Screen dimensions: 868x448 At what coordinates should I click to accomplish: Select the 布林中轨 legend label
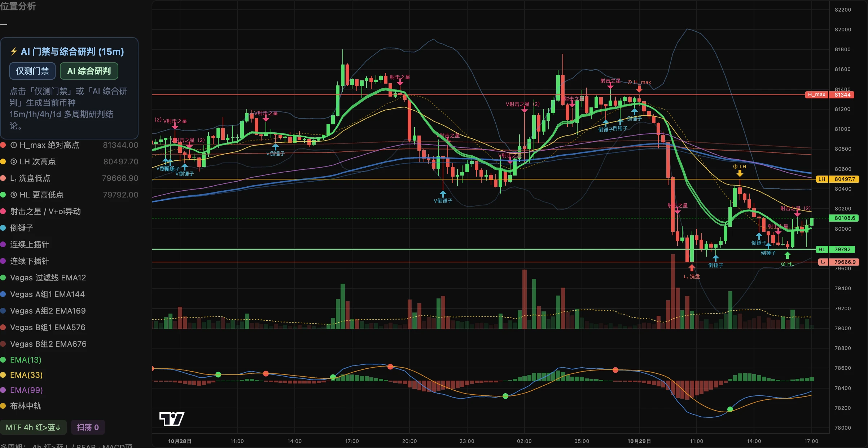(x=26, y=406)
